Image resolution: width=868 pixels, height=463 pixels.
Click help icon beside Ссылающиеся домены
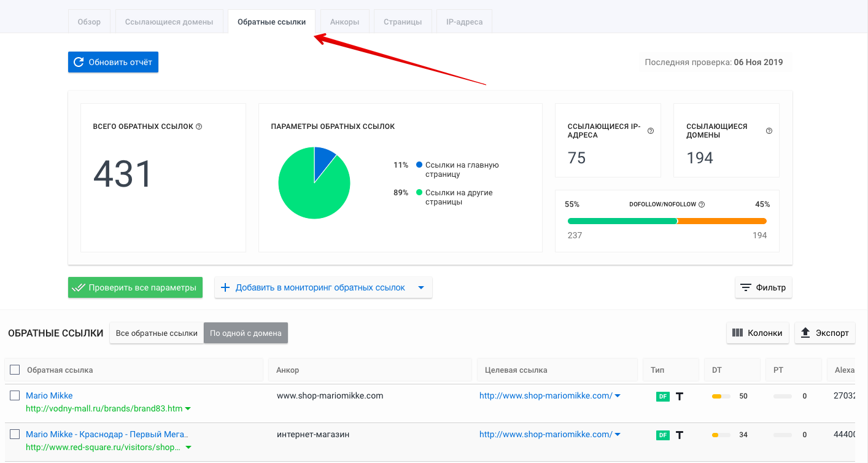pyautogui.click(x=769, y=131)
